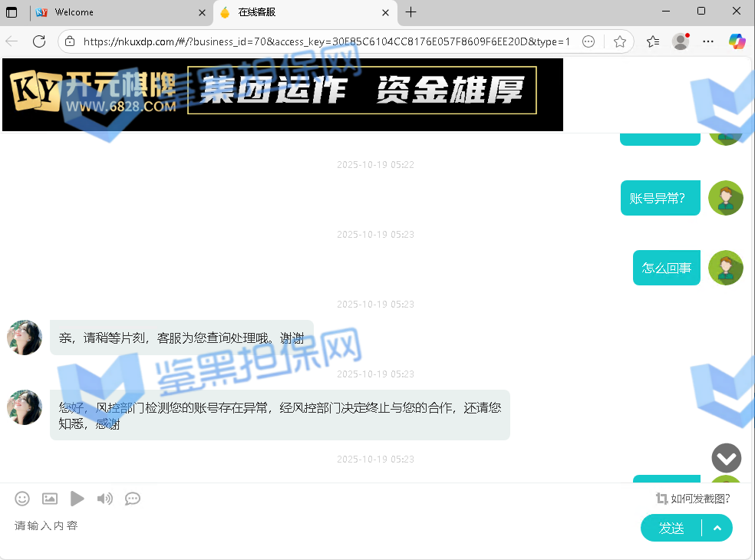Open a new browser tab

click(x=411, y=12)
